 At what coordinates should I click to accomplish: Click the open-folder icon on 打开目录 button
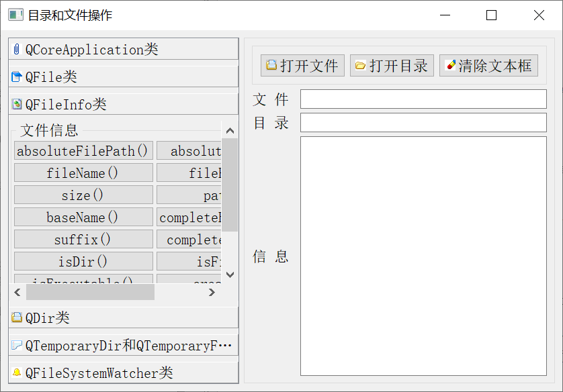[x=360, y=65]
